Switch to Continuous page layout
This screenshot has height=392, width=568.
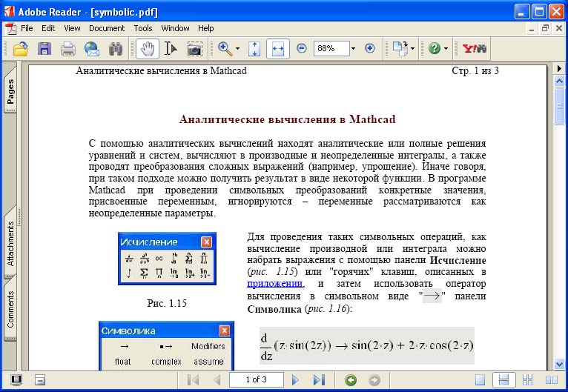click(x=504, y=380)
